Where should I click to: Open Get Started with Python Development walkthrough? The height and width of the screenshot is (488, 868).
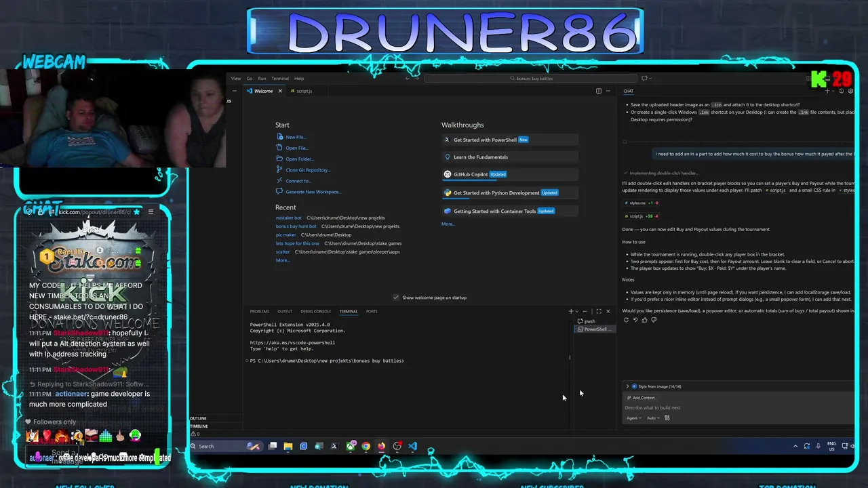509,192
